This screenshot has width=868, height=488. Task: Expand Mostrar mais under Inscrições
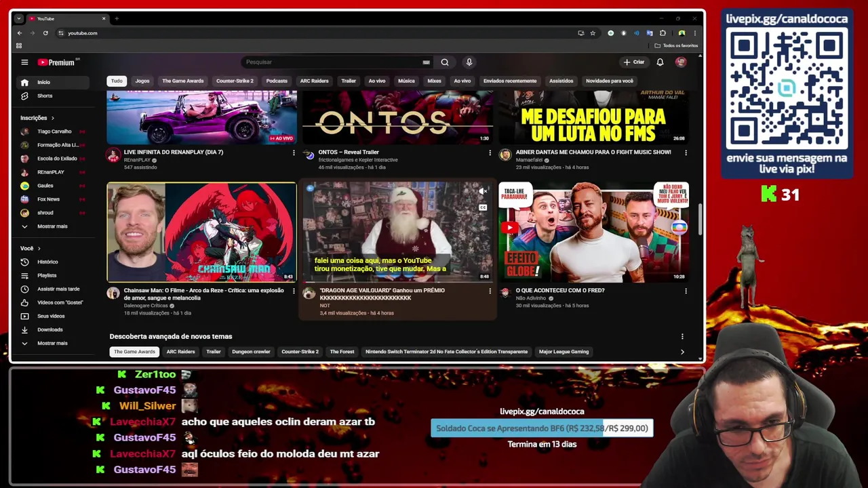point(53,226)
